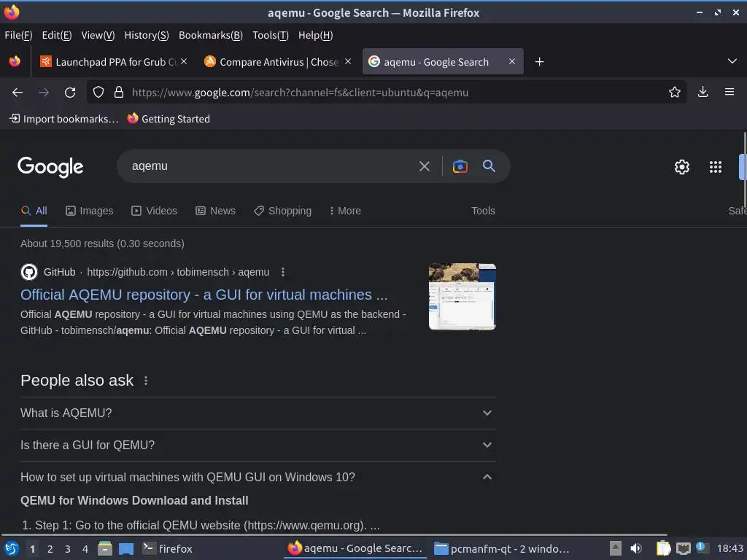This screenshot has height=560, width=747.
Task: Open People also ask options menu
Action: click(146, 381)
